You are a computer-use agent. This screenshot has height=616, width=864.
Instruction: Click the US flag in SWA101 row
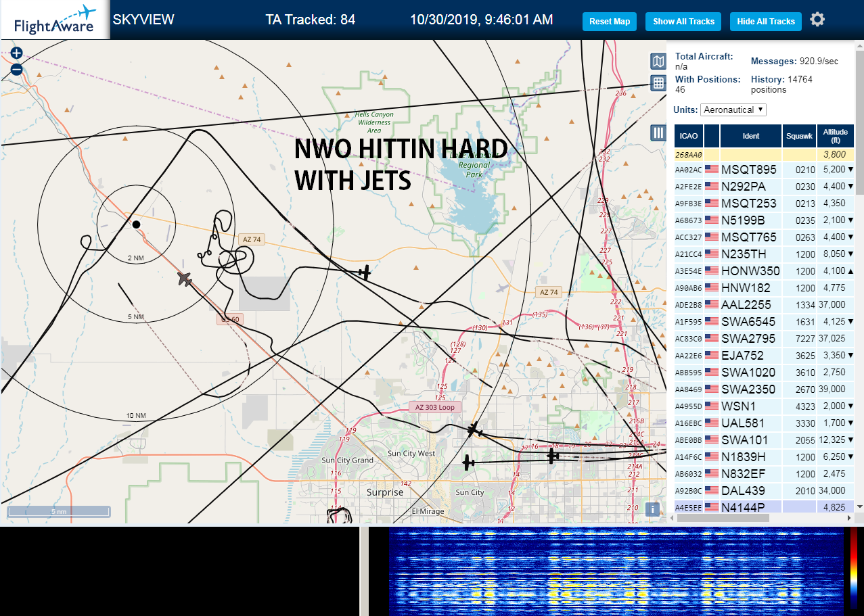tap(711, 440)
